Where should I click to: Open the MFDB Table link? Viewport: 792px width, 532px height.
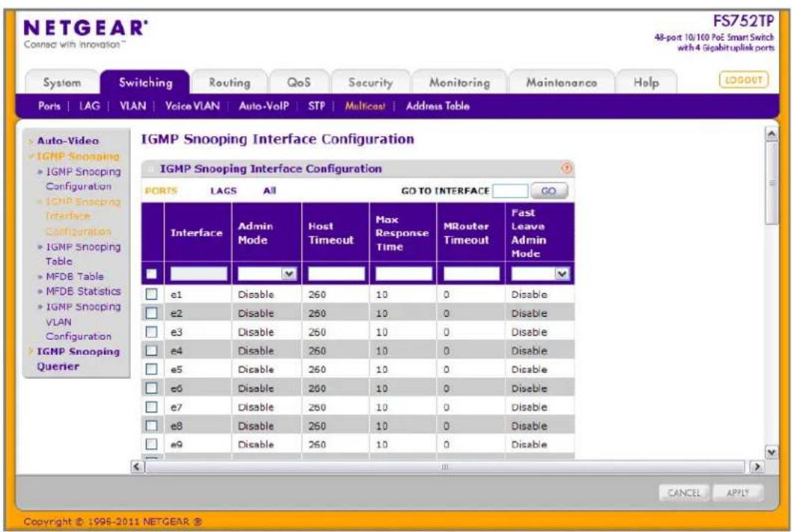pyautogui.click(x=74, y=276)
